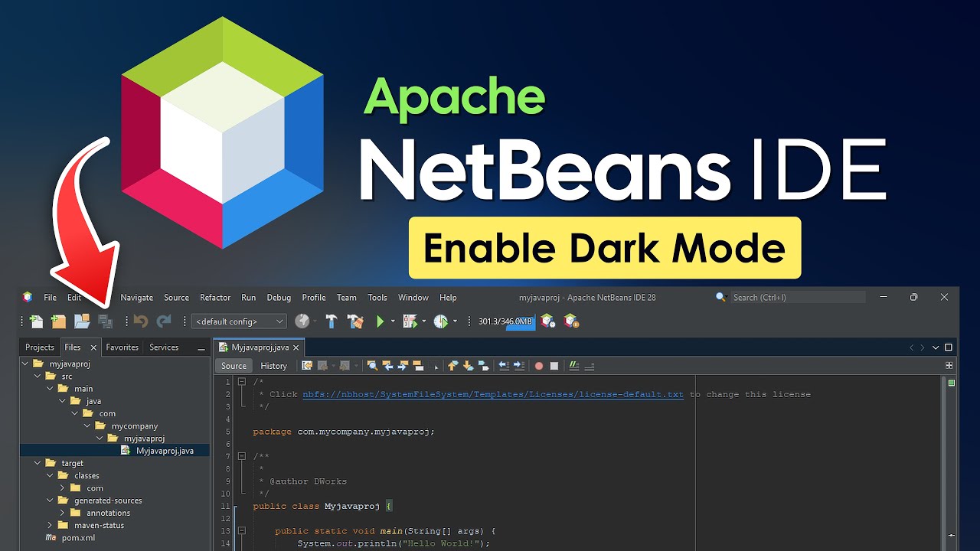Click the maximize editor window button
The width and height of the screenshot is (980, 551).
(949, 347)
